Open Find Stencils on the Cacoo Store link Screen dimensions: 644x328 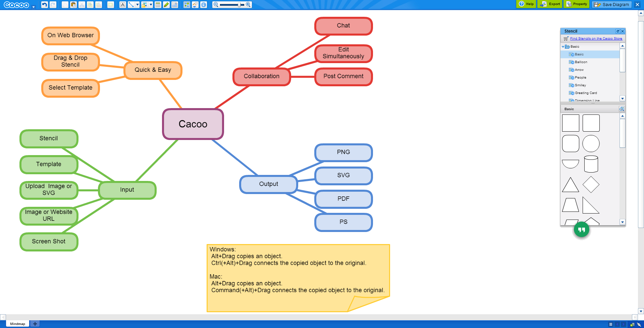596,39
